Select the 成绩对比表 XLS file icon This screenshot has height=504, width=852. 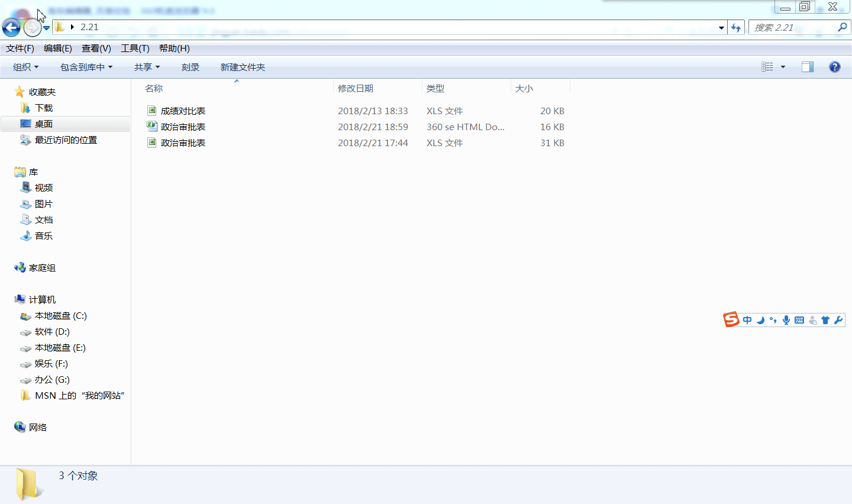point(152,111)
